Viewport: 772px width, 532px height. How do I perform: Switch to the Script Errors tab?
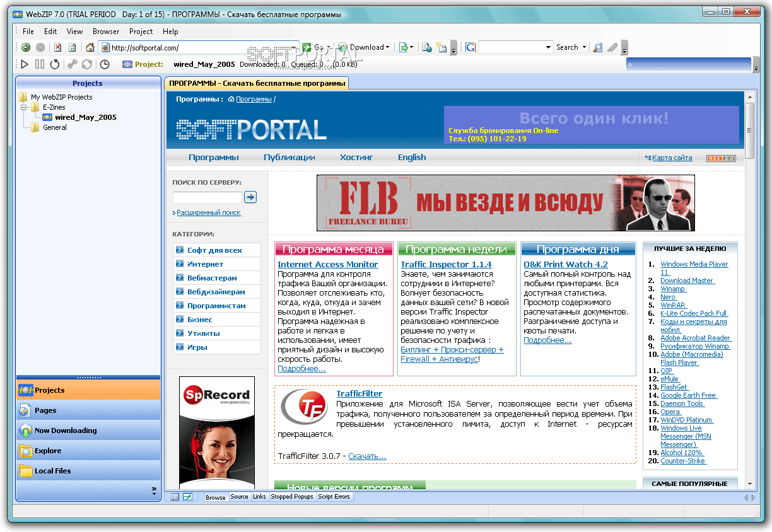pyautogui.click(x=334, y=497)
